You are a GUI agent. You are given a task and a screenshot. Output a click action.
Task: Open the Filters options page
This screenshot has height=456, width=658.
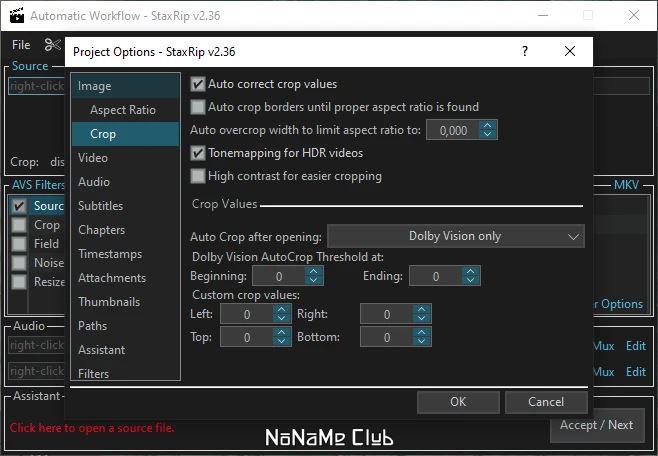click(x=125, y=373)
